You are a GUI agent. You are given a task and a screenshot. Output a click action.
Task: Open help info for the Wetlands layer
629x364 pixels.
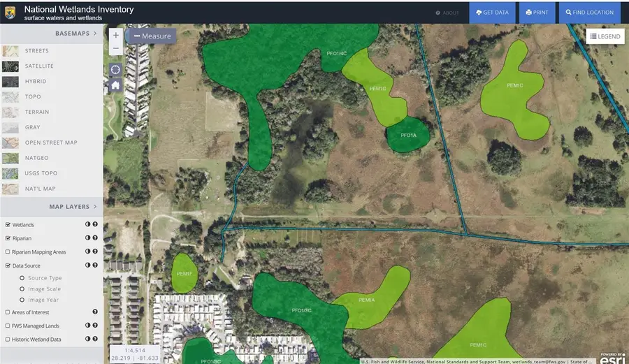tap(95, 225)
